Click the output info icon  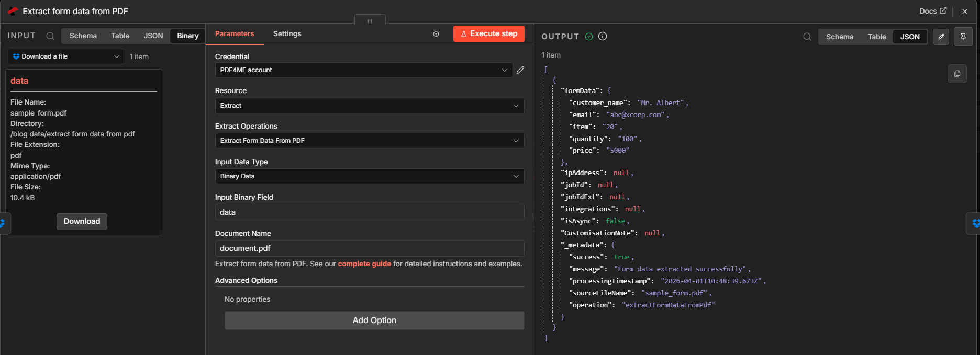[x=603, y=36]
